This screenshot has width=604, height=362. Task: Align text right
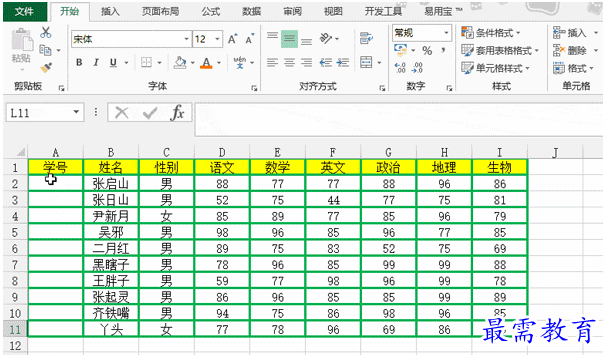pyautogui.click(x=306, y=62)
